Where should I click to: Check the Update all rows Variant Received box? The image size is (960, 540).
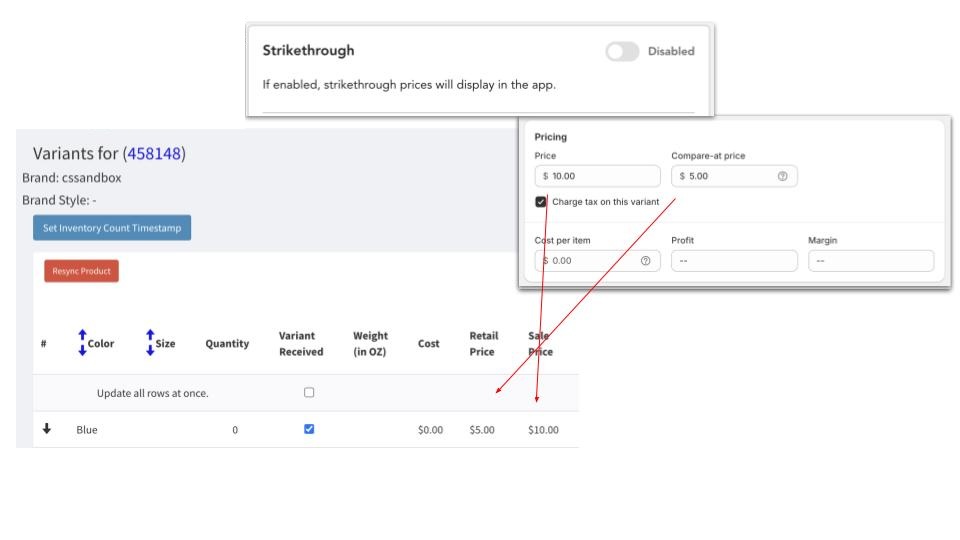tap(309, 393)
